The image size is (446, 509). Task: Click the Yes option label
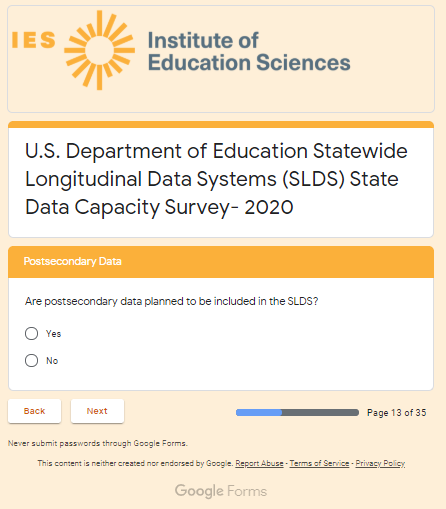[x=53, y=334]
